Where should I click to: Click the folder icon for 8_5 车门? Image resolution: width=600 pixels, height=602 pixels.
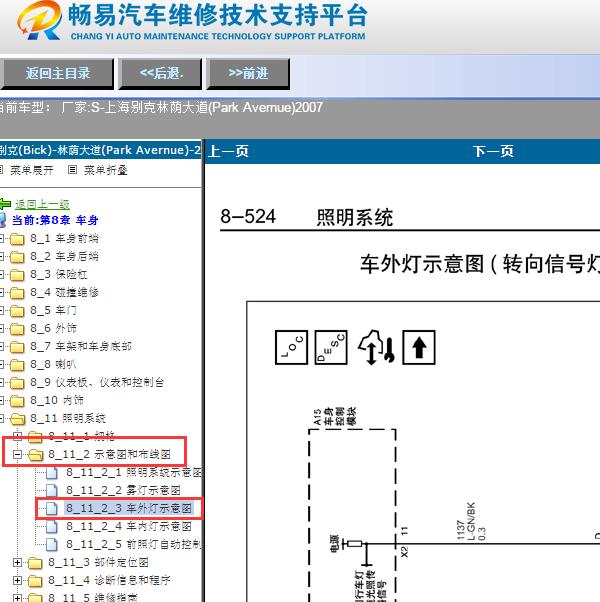[x=17, y=311]
